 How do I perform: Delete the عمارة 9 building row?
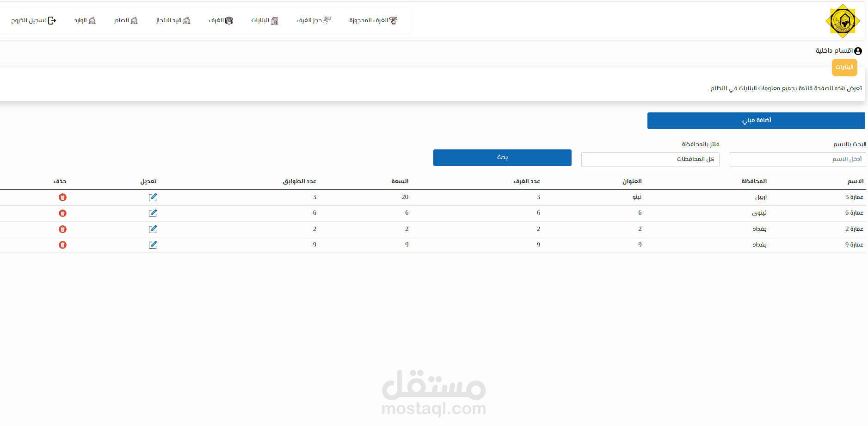click(x=62, y=245)
